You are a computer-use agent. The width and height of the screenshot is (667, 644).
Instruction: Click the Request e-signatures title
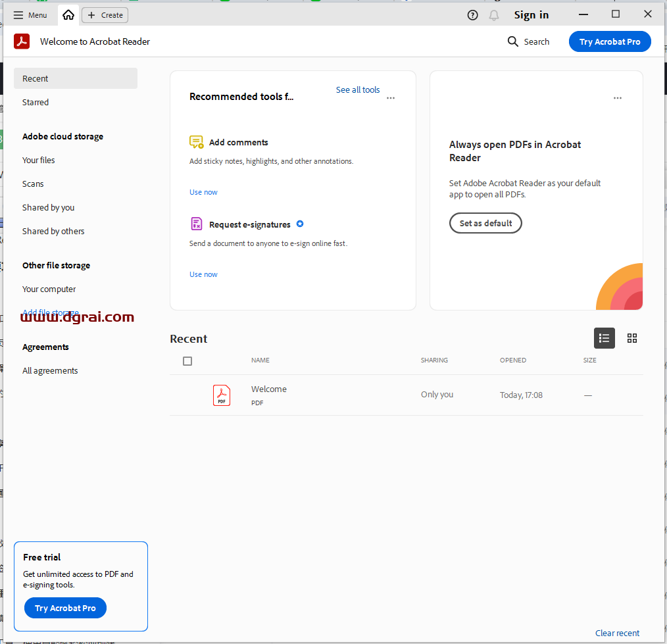[250, 224]
